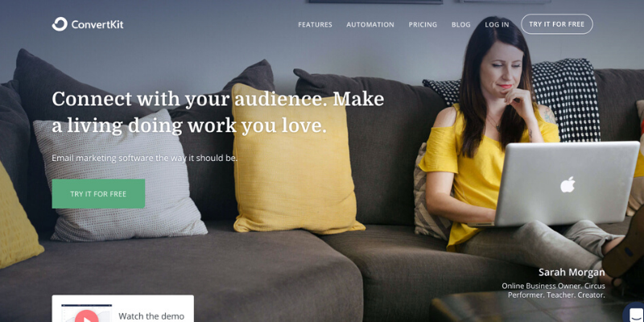Click outlined Try It For Free button
This screenshot has width=644, height=322.
tap(556, 24)
